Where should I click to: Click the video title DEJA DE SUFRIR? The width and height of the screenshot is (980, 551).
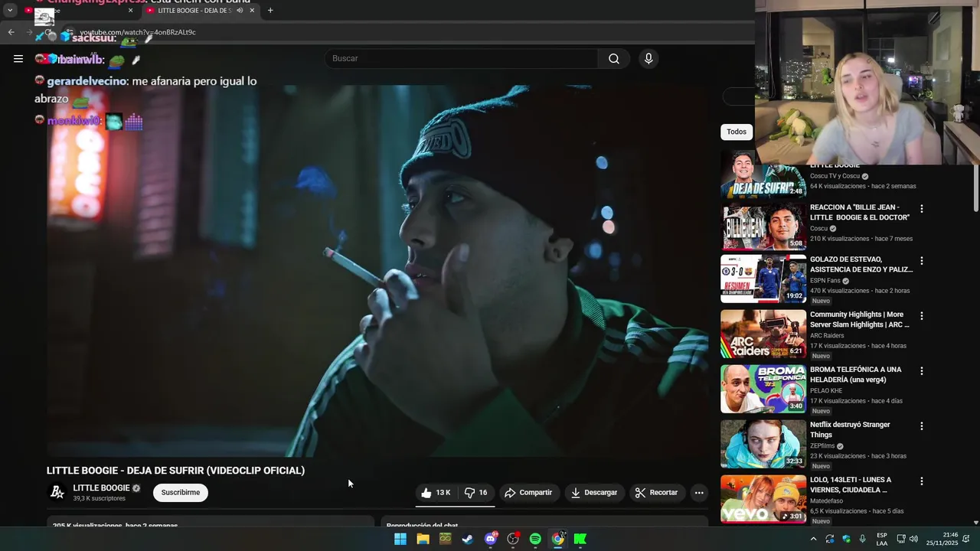pyautogui.click(x=175, y=471)
